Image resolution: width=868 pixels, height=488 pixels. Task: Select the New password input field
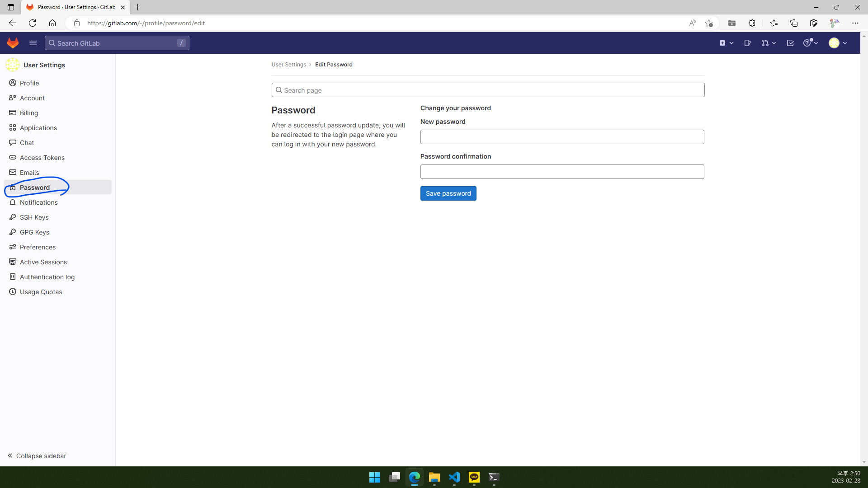(x=562, y=136)
